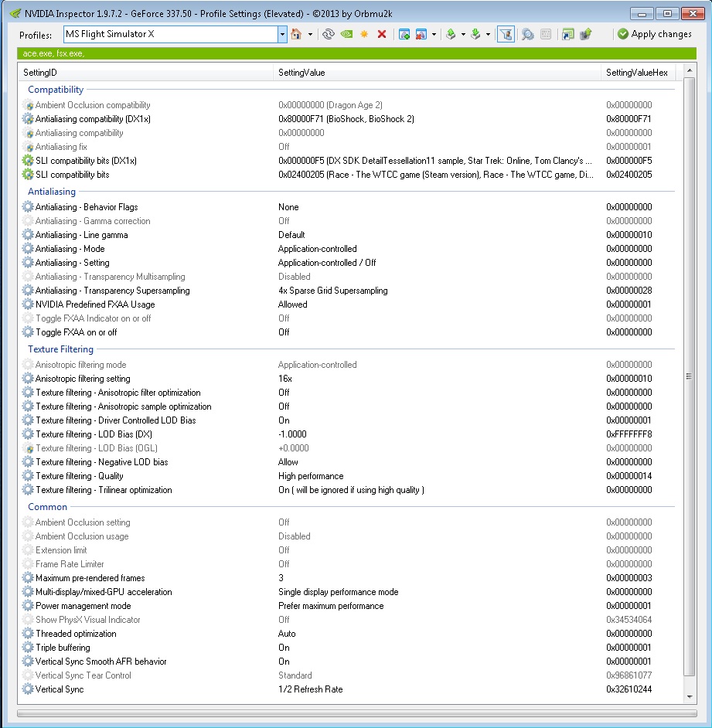Click the scrollbar down arrow in the settings list
This screenshot has height=728, width=712.
(x=690, y=697)
